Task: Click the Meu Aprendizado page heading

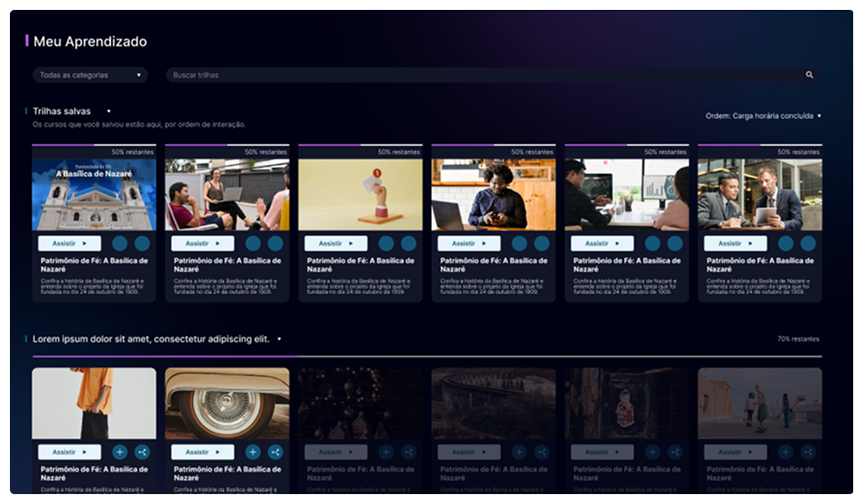Action: 90,41
